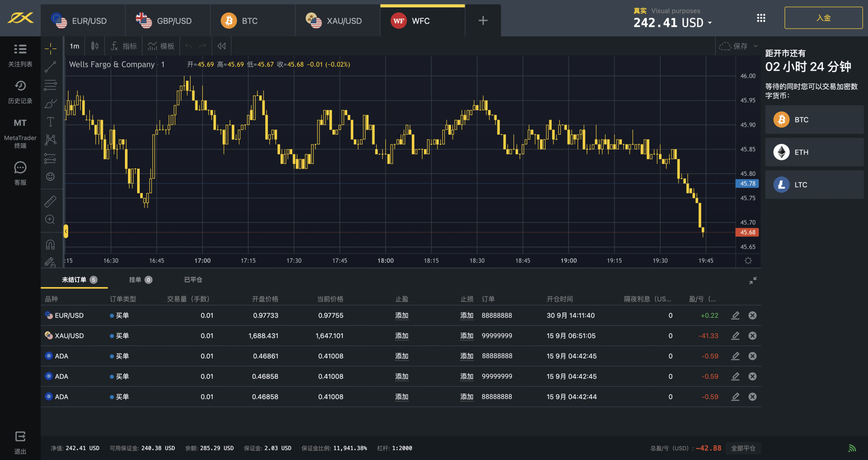Open the apps grid menu icon
This screenshot has height=460, width=868.
(761, 18)
